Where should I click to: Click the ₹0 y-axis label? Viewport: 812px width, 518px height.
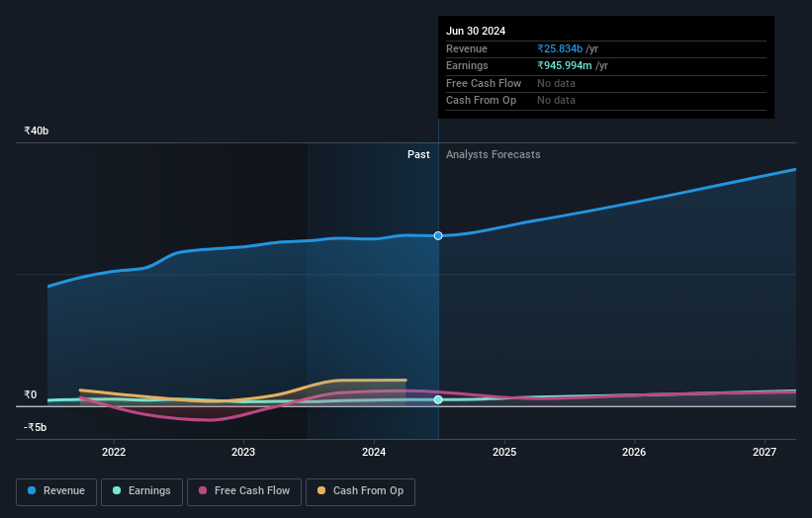point(31,394)
